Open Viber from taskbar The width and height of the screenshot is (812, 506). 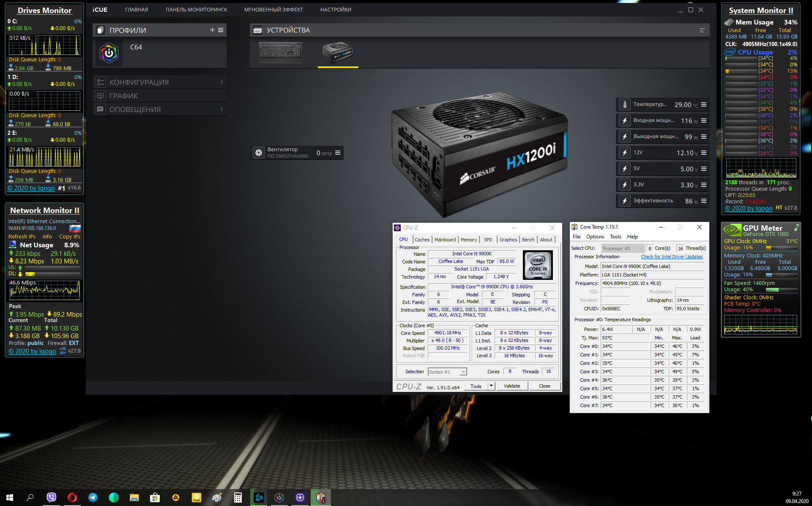51,498
